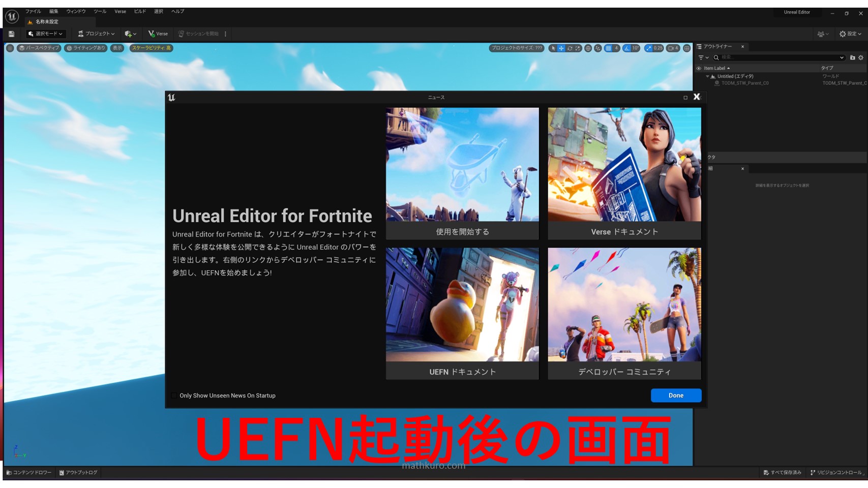Select TODM_STW_Parent_C0 in outliner
Image resolution: width=868 pixels, height=488 pixels.
pos(745,83)
